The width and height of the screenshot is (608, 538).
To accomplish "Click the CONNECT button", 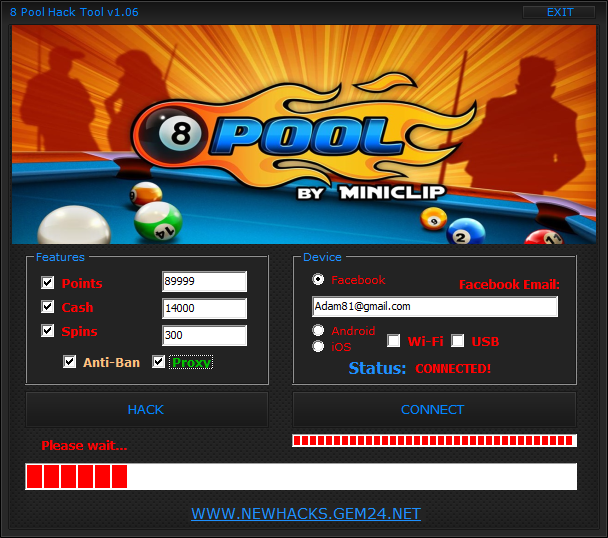I will tap(434, 410).
